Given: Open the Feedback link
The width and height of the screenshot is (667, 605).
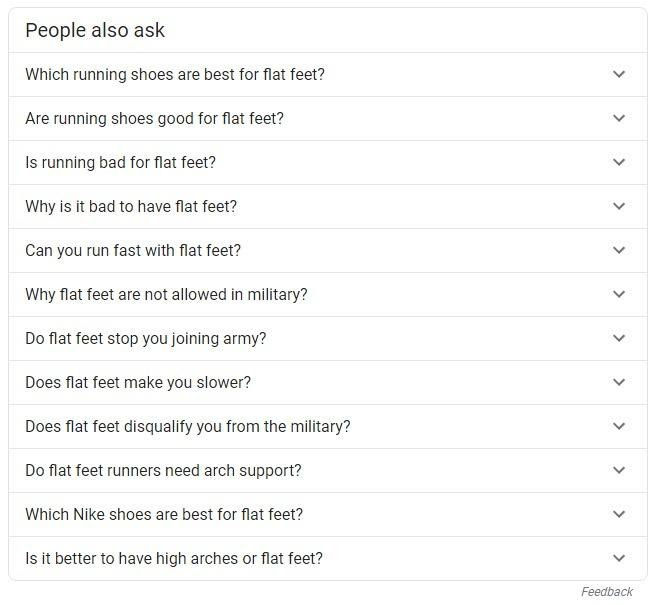Looking at the screenshot, I should point(607,592).
